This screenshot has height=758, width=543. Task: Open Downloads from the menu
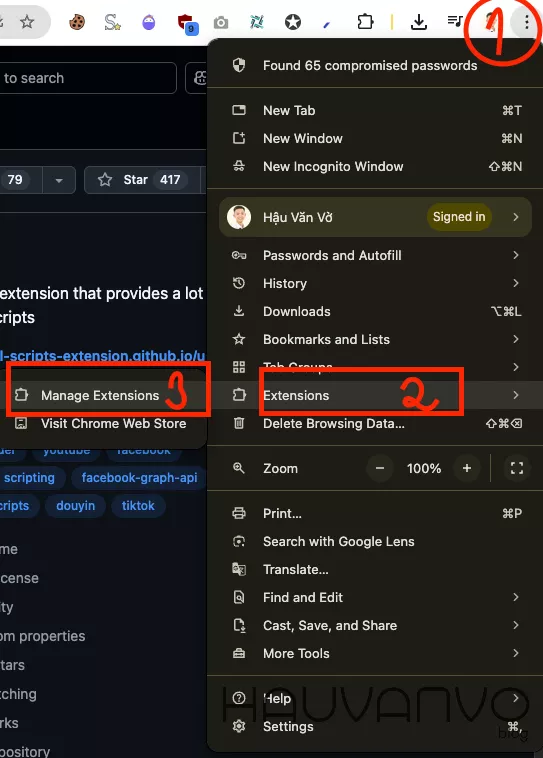coord(375,311)
